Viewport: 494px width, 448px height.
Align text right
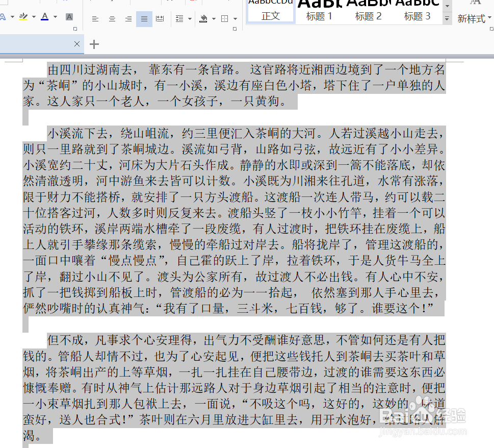tap(128, 19)
